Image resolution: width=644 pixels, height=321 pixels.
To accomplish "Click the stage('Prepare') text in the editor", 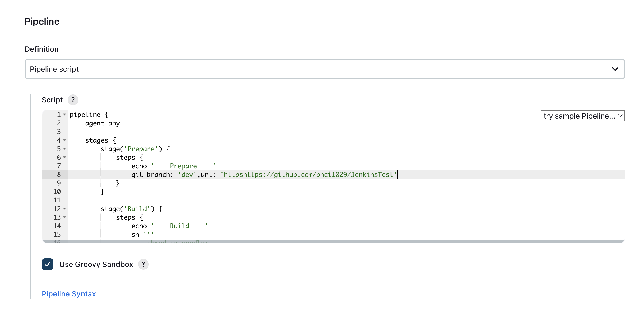I will tap(135, 149).
